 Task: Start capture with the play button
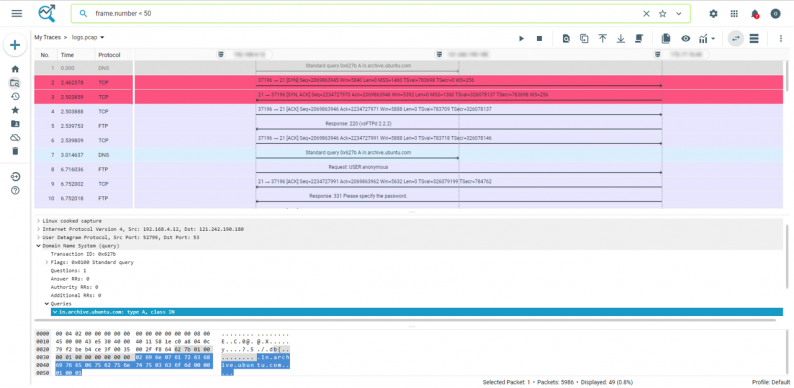522,38
